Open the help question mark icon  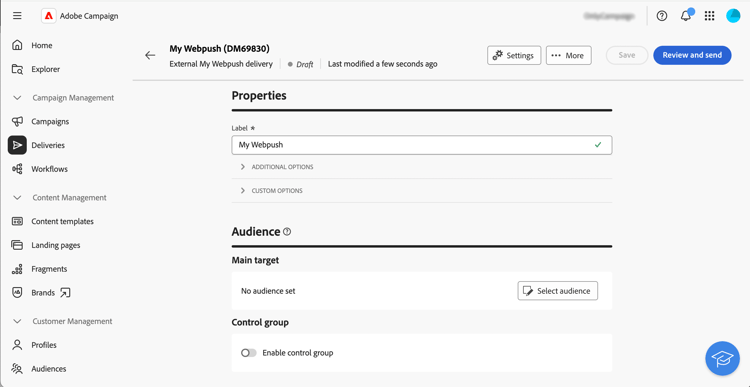click(662, 16)
